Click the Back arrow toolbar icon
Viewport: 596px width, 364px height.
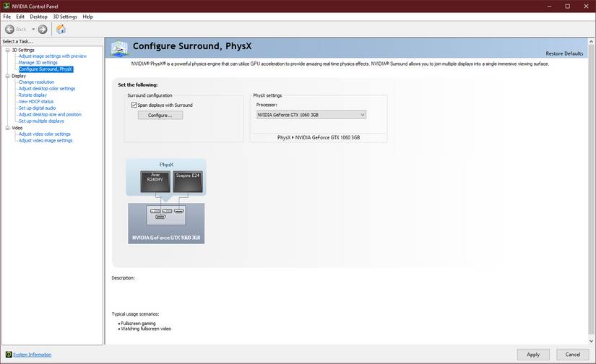pos(10,30)
